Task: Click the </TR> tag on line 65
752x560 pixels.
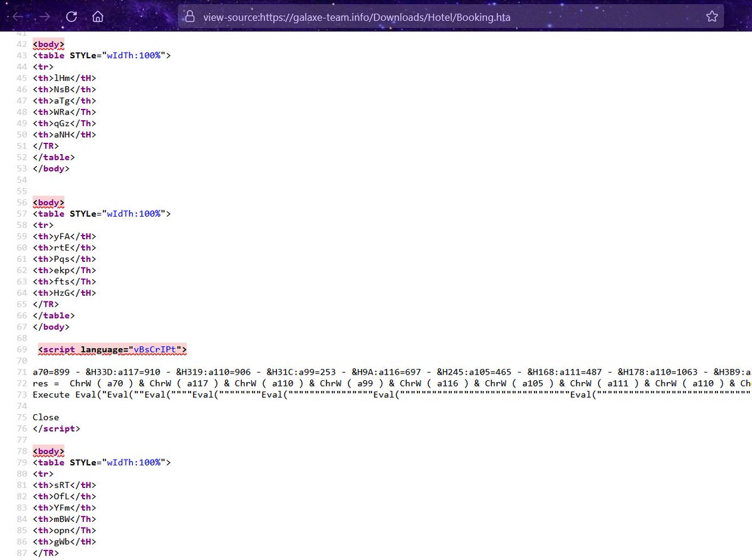Action: [x=46, y=304]
